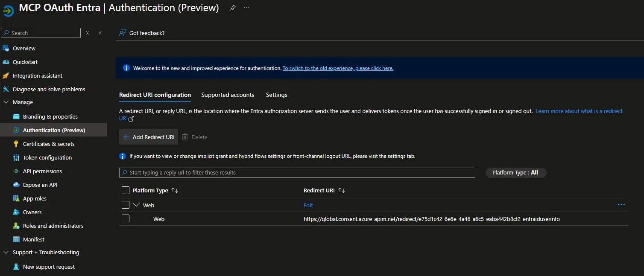Screen dimensions: 644x276
Task: Sort by Platform Type using the arrows icon
Action: (x=175, y=190)
